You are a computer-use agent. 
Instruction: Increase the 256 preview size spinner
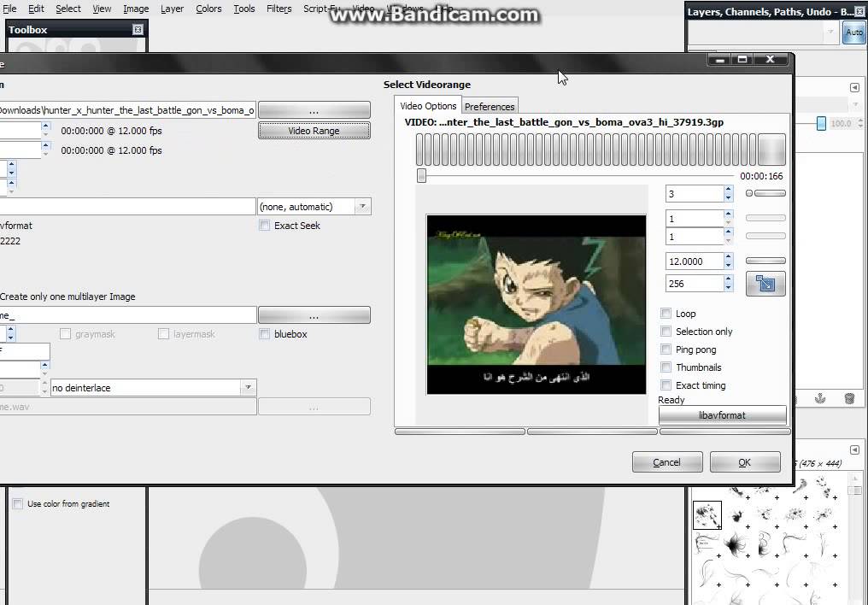tap(729, 279)
